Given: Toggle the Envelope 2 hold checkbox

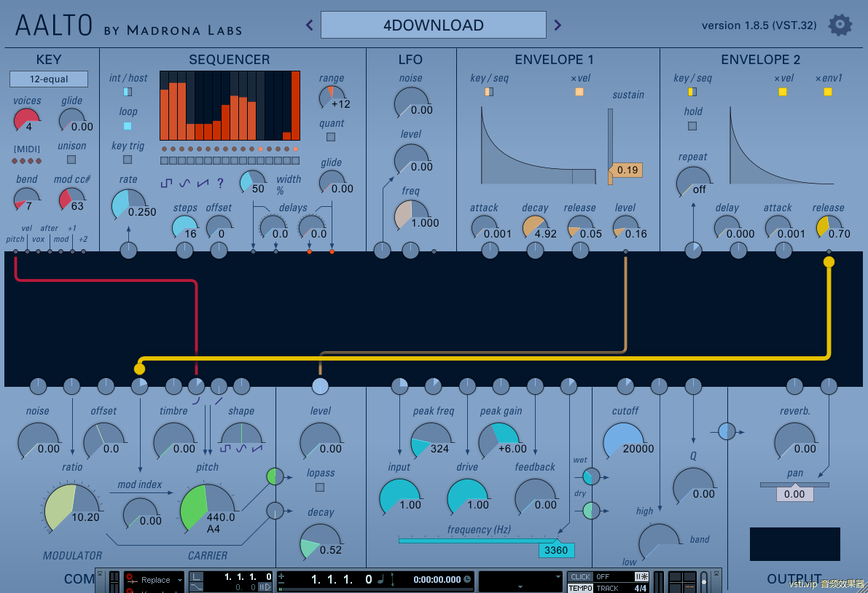Looking at the screenshot, I should pos(692,126).
